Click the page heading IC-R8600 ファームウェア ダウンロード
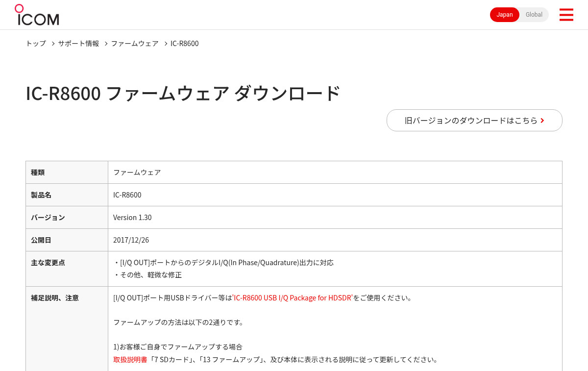 click(183, 93)
